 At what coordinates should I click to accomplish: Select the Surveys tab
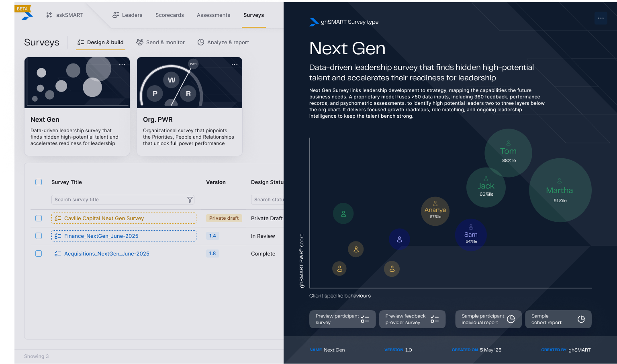pyautogui.click(x=253, y=15)
